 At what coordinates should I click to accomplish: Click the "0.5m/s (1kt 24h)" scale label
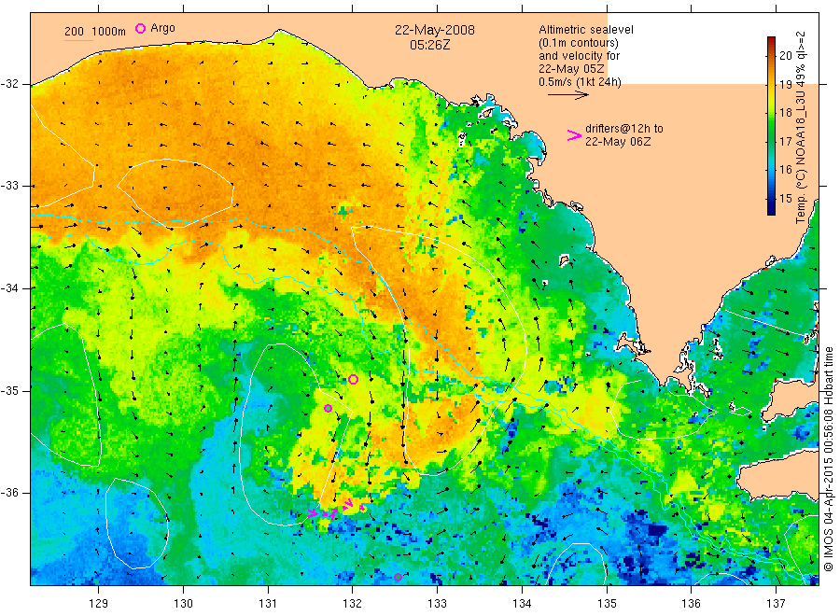tap(580, 82)
